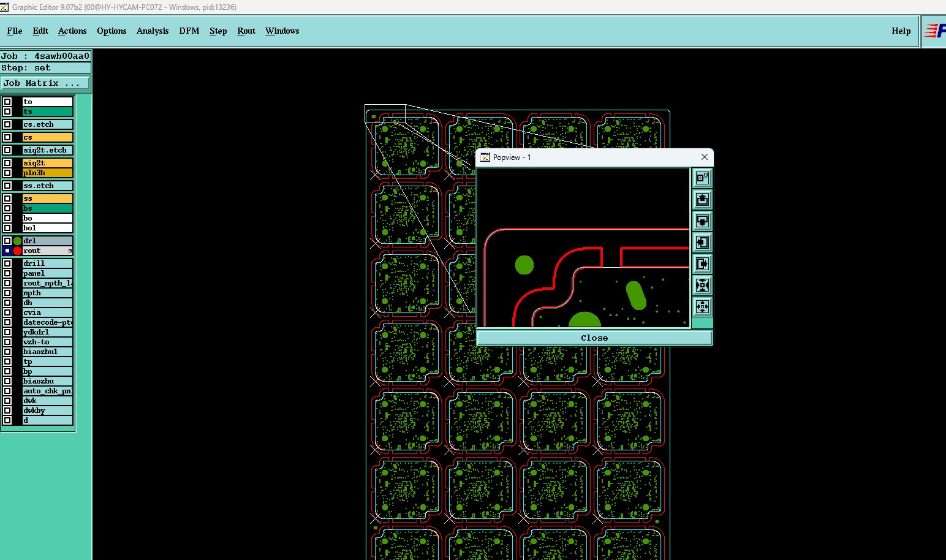Pan up in the Popview window
Image resolution: width=946 pixels, height=560 pixels.
pos(702,199)
